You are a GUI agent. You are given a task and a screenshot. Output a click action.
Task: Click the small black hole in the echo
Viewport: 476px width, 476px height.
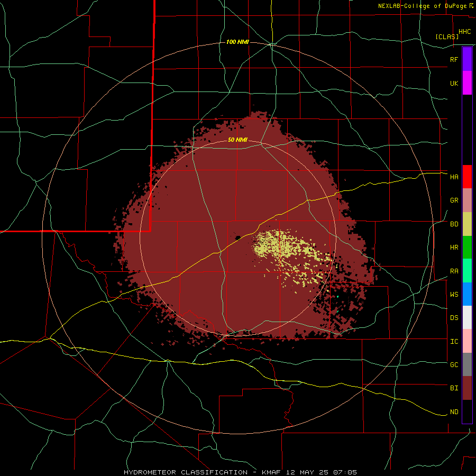pyautogui.click(x=237, y=237)
